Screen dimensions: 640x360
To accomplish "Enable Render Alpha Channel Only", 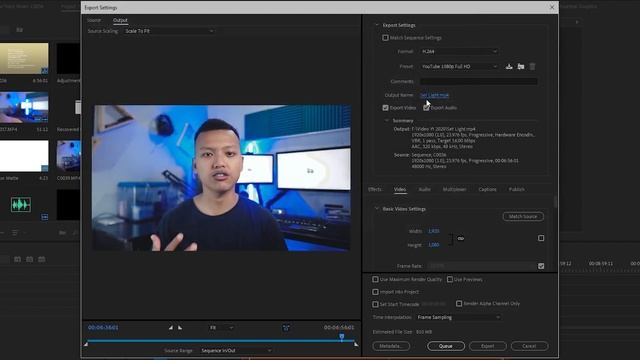I will click(459, 304).
